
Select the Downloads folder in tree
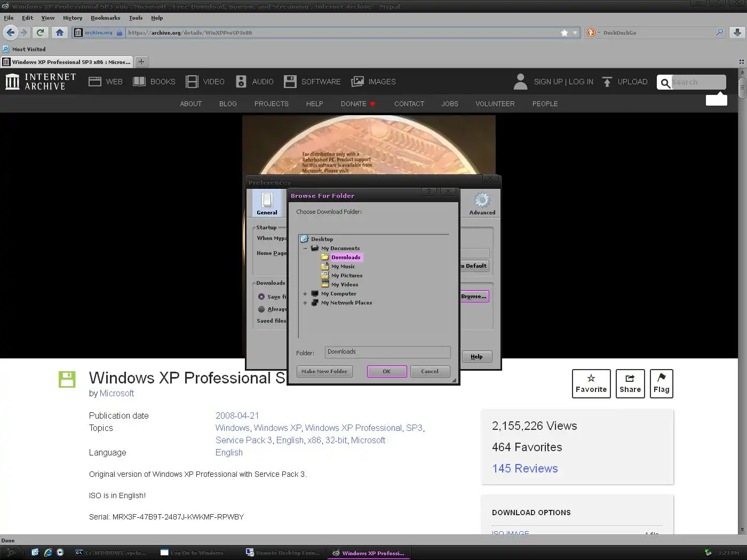coord(346,257)
